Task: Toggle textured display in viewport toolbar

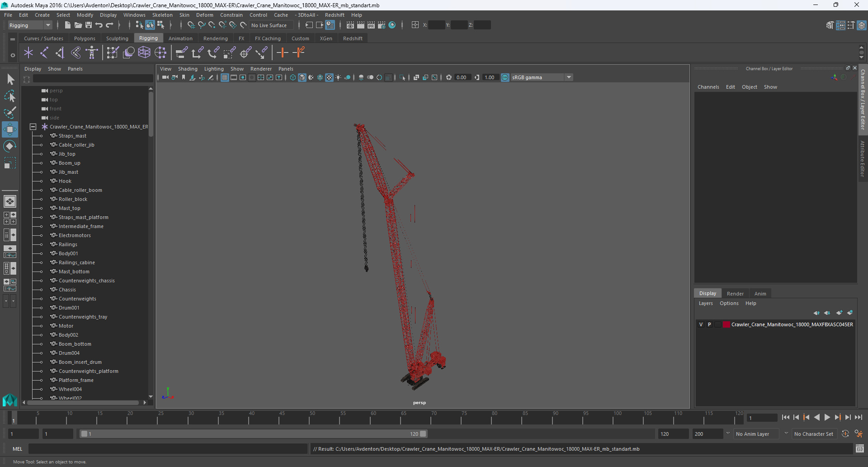Action: pyautogui.click(x=329, y=77)
